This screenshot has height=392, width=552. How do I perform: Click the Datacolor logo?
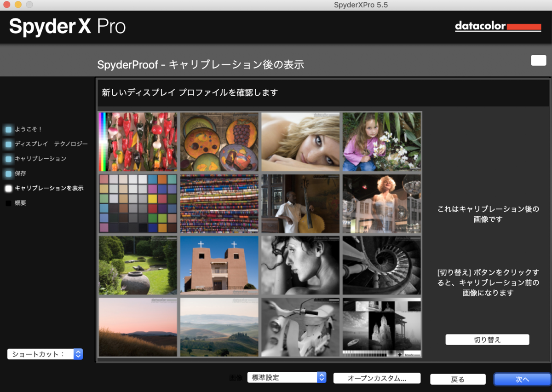pos(498,26)
